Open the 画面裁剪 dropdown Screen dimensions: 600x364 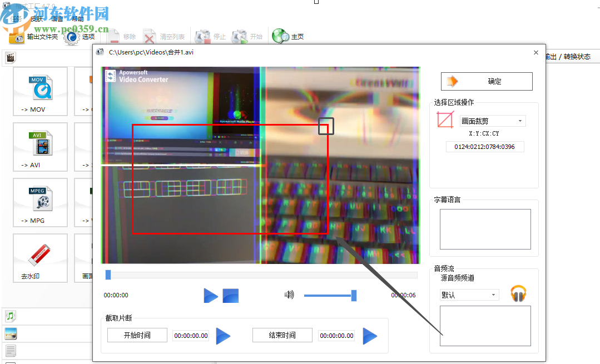tap(493, 121)
